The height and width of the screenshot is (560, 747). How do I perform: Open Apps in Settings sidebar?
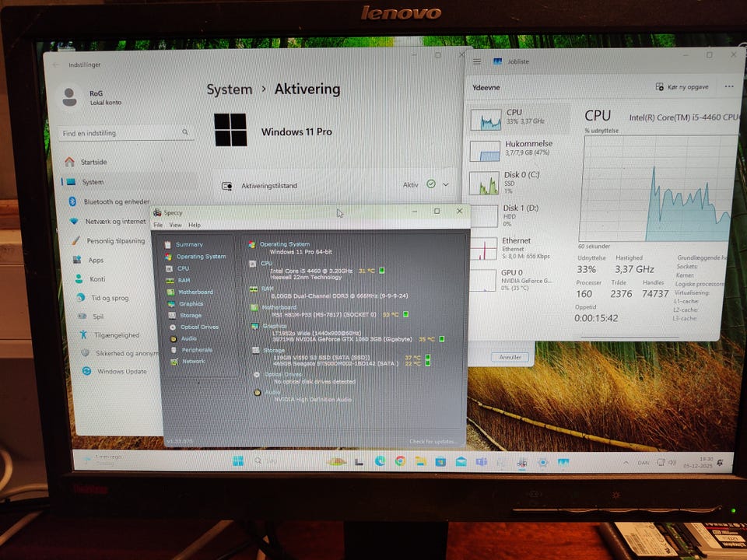pyautogui.click(x=95, y=260)
